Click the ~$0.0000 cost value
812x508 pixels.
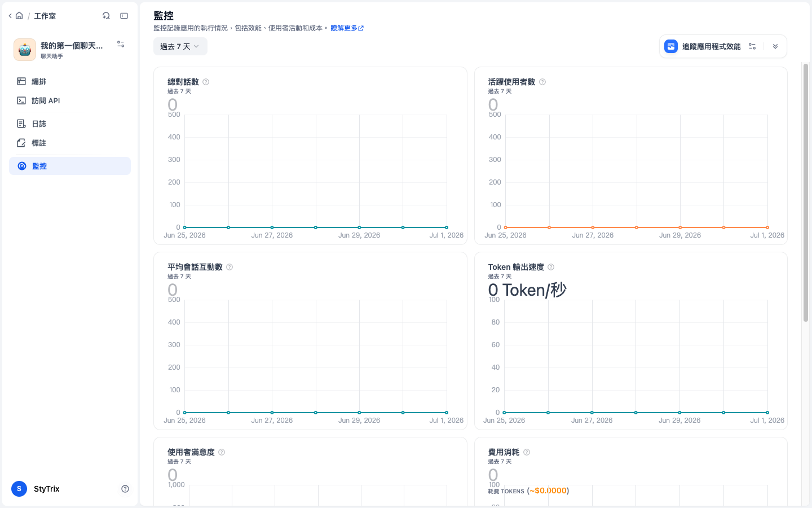point(548,491)
